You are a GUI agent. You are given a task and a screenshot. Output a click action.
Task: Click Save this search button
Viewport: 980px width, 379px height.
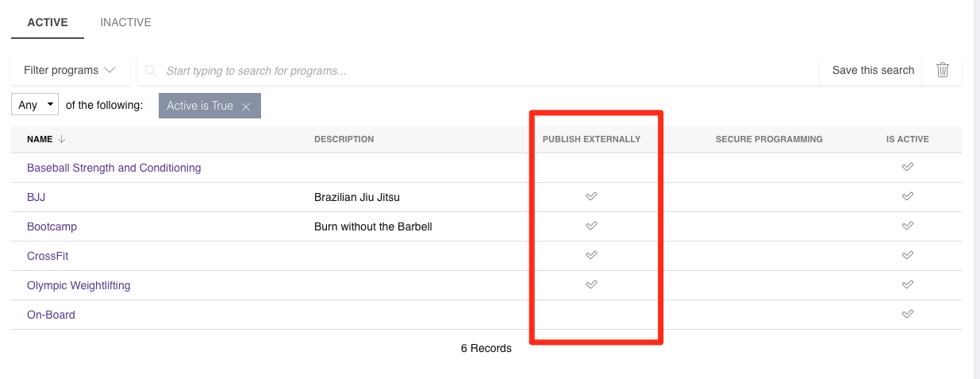[x=873, y=70]
